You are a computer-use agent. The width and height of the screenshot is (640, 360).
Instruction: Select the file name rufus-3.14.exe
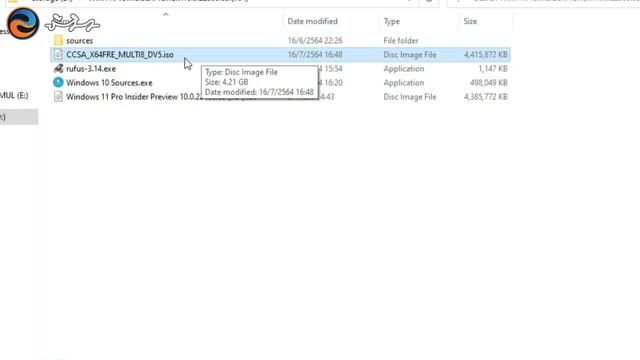[91, 69]
